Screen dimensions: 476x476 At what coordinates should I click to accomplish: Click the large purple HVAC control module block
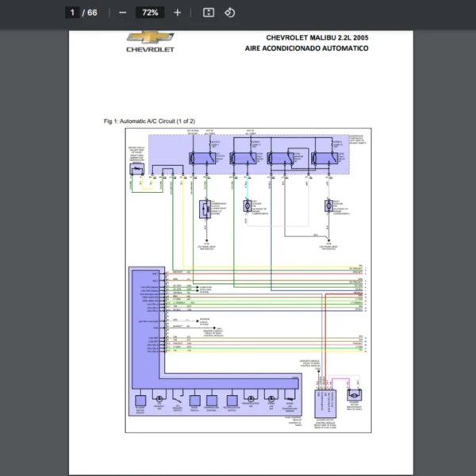coord(144,317)
